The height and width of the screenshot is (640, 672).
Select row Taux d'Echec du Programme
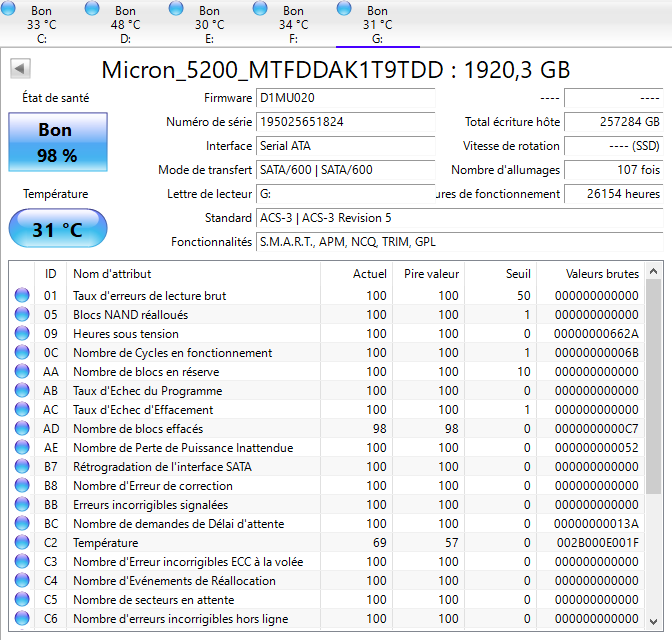(x=327, y=390)
